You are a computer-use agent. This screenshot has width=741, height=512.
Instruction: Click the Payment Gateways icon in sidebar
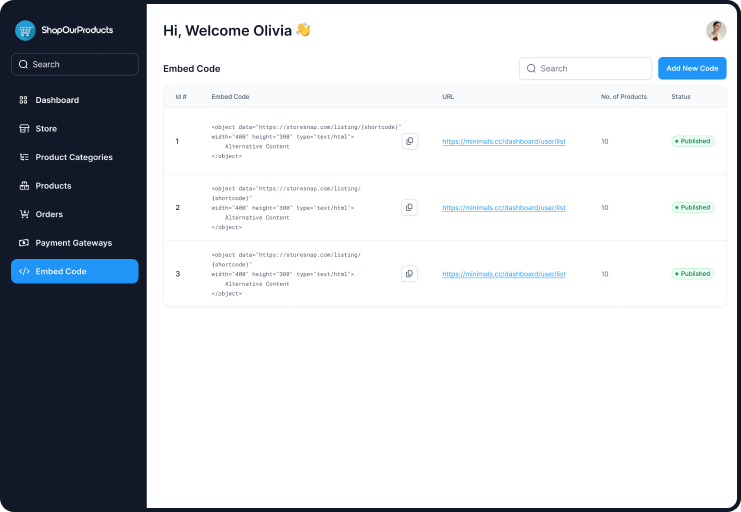coord(24,243)
